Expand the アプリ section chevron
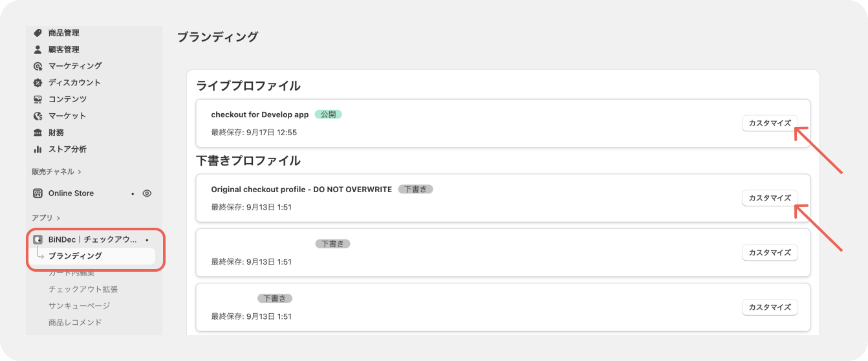 [58, 218]
